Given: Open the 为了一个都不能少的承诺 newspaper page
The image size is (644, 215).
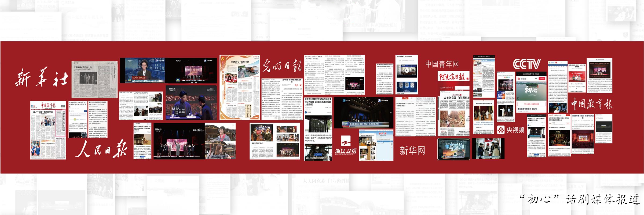Looking at the screenshot, I should 48,130.
